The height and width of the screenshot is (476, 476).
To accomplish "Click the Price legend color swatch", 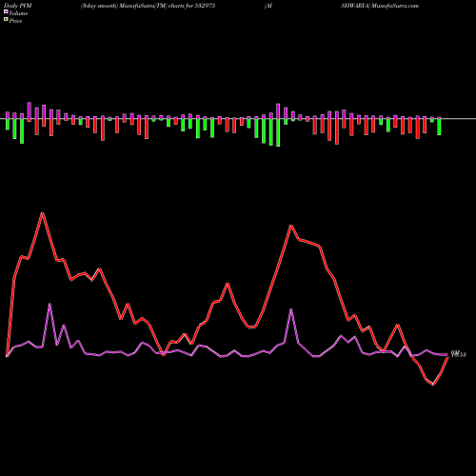I will 6,20.
